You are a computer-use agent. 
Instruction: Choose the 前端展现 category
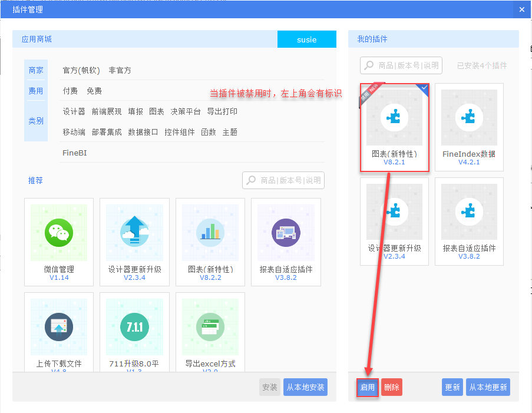coord(107,112)
